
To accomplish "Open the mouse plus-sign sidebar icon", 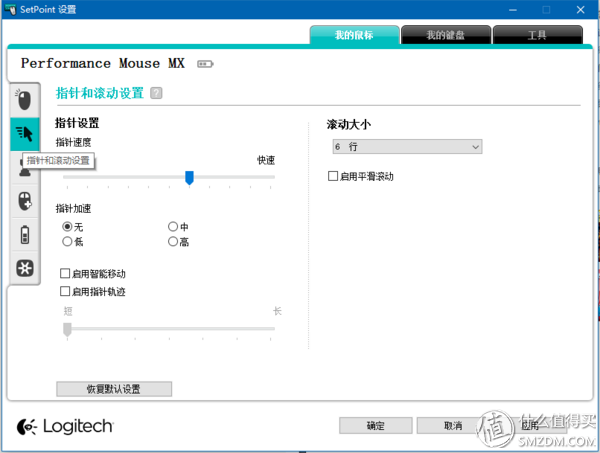I will (24, 201).
